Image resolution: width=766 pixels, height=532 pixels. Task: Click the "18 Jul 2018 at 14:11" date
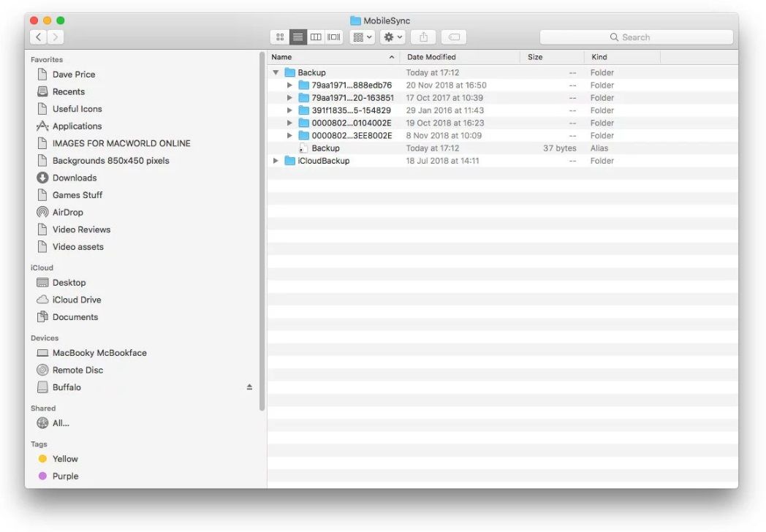click(443, 161)
